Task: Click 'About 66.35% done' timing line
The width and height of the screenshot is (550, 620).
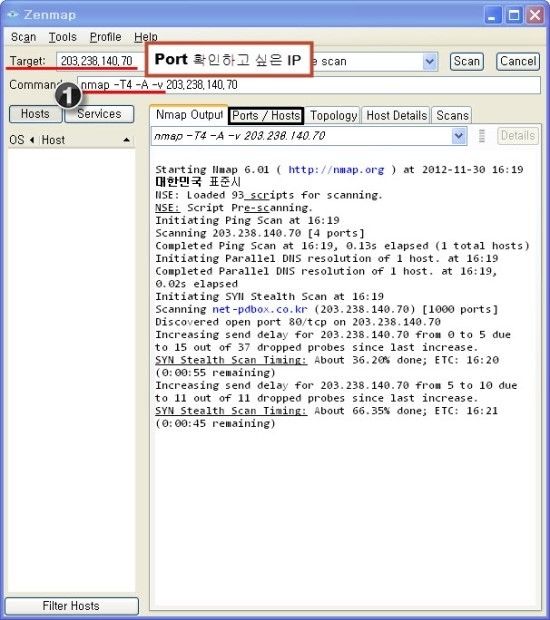Action: (327, 410)
